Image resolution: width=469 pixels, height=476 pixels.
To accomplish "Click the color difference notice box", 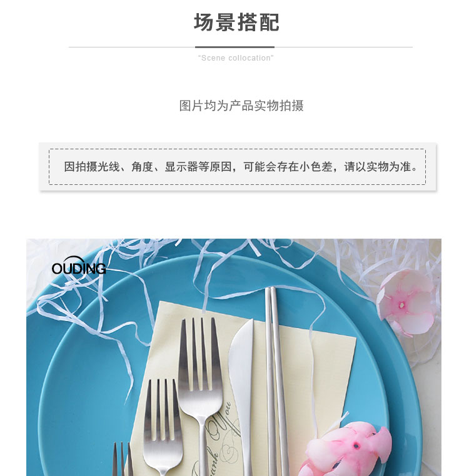I will (238, 167).
